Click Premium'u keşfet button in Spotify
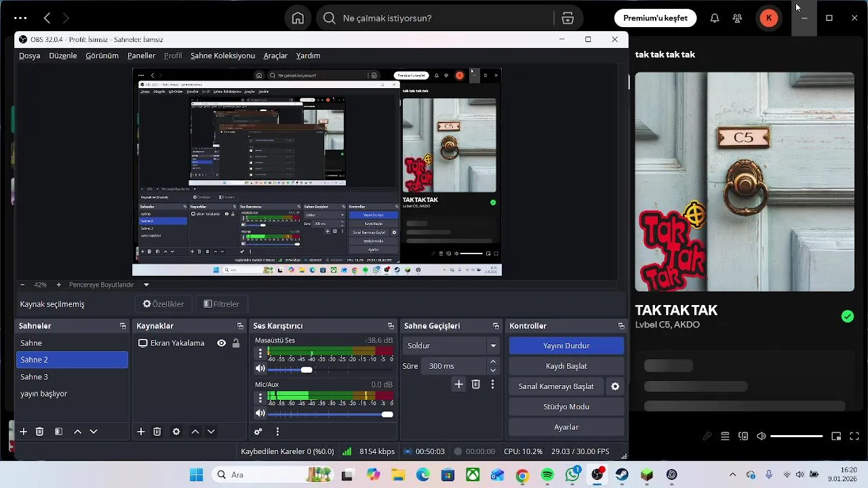Viewport: 868px width, 488px height. (x=655, y=18)
